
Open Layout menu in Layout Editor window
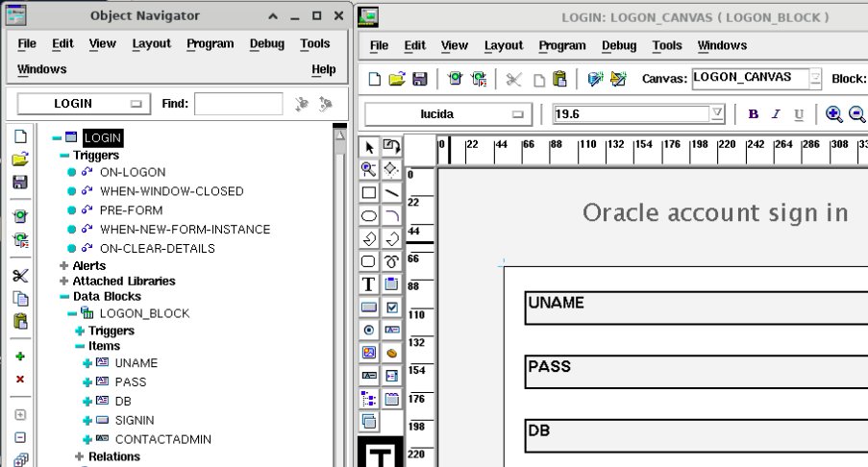[503, 45]
